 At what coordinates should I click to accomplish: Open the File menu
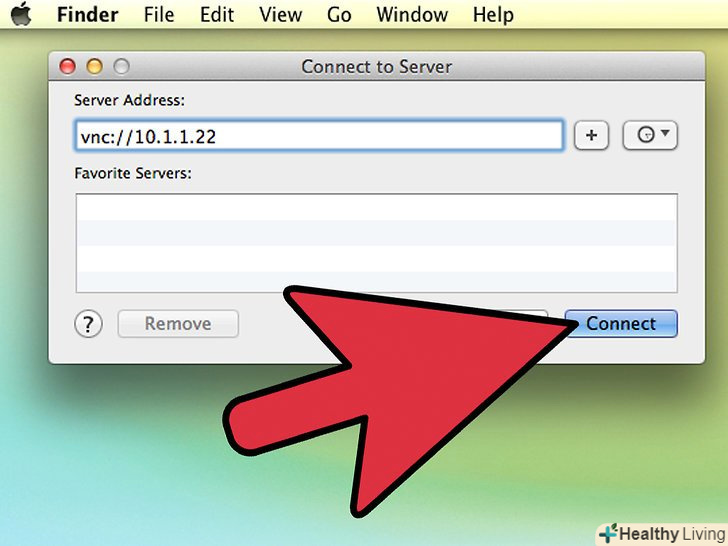coord(159,14)
